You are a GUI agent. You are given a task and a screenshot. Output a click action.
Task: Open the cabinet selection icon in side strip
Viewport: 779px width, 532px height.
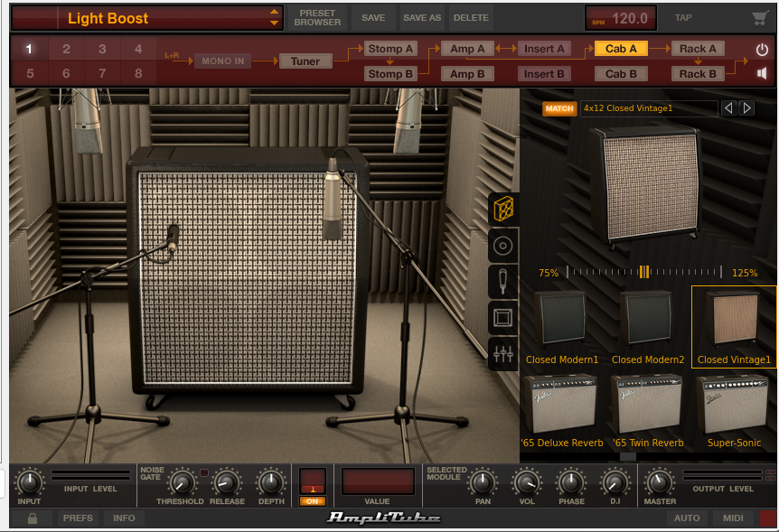[x=503, y=209]
